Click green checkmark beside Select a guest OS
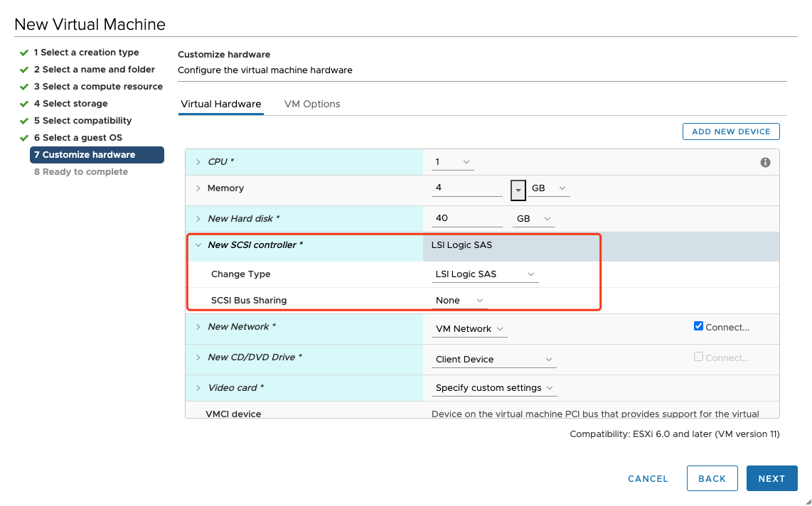Viewport: 812px width, 506px height. tap(24, 138)
